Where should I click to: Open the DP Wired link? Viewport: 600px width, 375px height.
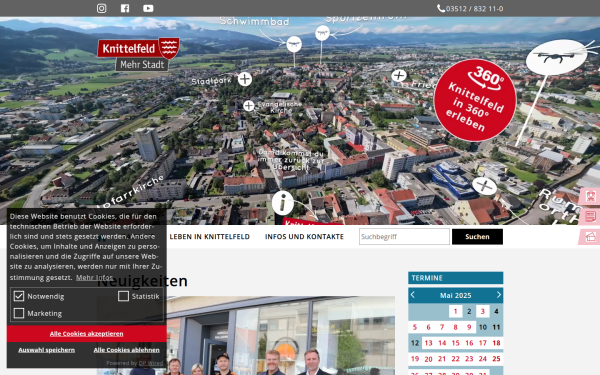151,363
